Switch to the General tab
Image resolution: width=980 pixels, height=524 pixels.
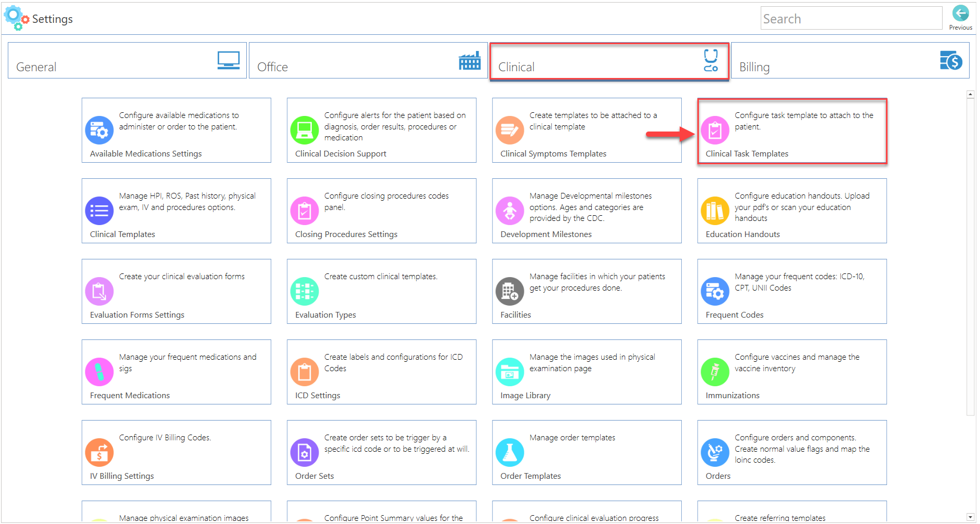click(x=127, y=60)
